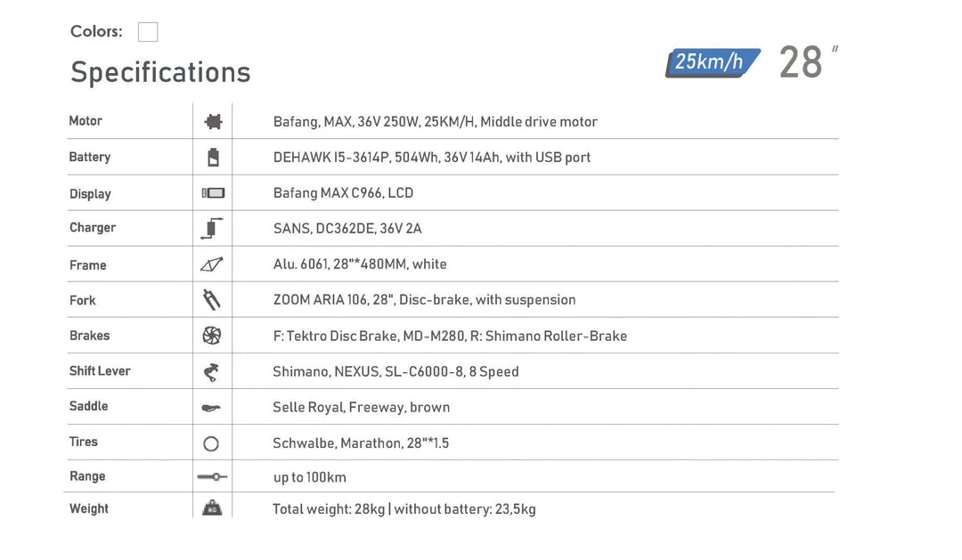Click the 28 inch wheel size label
The width and height of the screenshot is (962, 560).
click(806, 62)
